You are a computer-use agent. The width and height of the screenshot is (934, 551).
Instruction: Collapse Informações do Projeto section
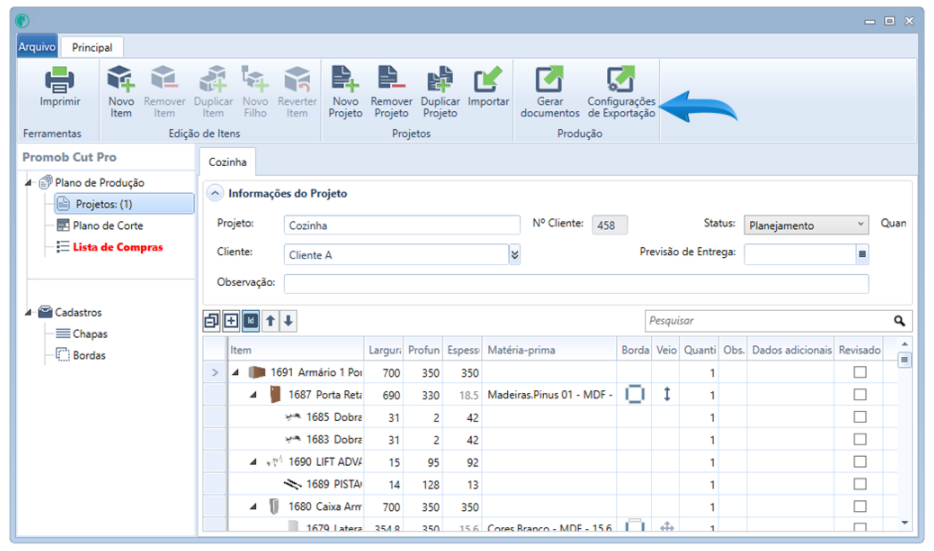[x=215, y=193]
